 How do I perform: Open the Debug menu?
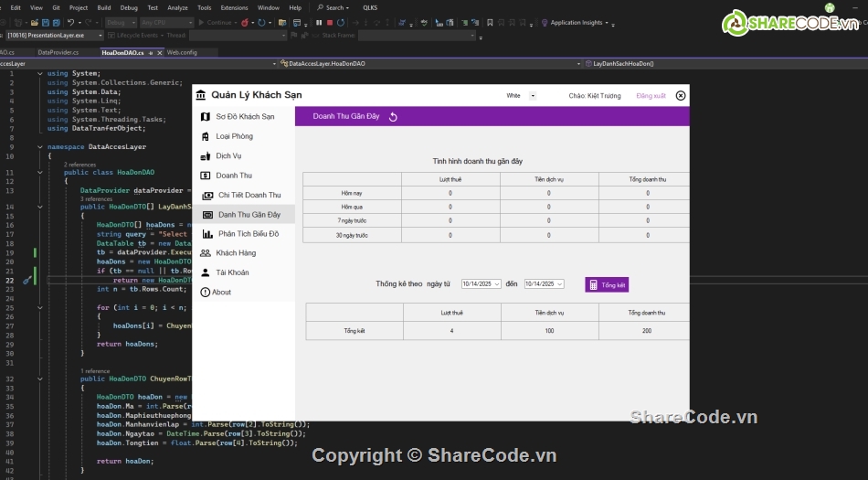point(129,7)
